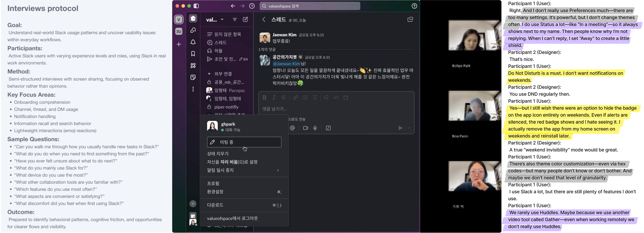Choose valueofspace에서 로그아웃
The width and height of the screenshot is (644, 233).
pyautogui.click(x=232, y=218)
